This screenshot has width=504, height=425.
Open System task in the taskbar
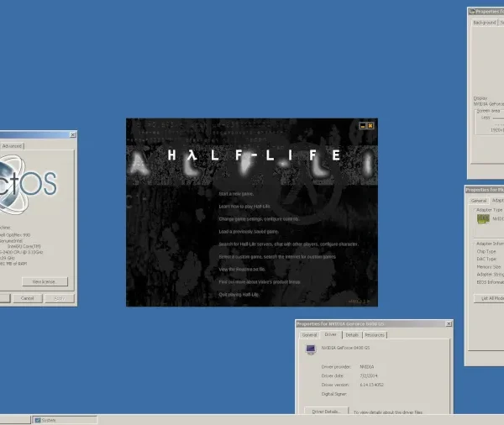65,420
